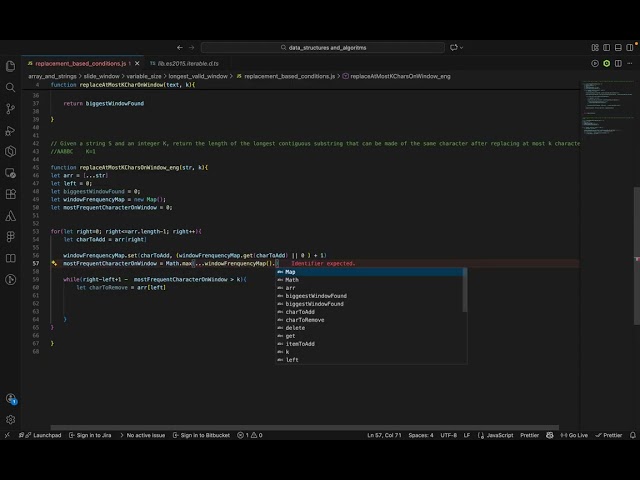The height and width of the screenshot is (480, 640).
Task: Toggle the bottom panel layout icon
Action: [618, 48]
